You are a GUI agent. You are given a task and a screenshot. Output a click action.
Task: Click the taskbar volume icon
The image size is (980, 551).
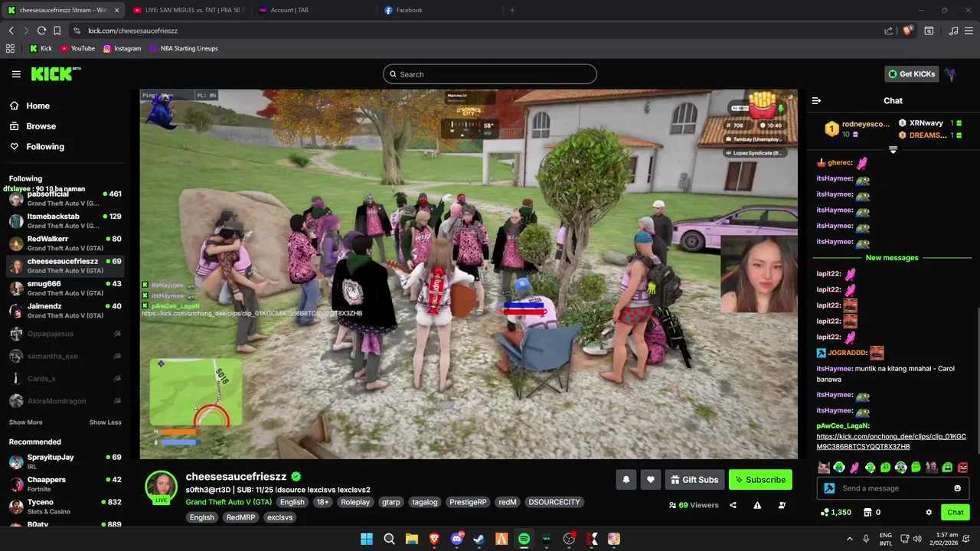(916, 539)
